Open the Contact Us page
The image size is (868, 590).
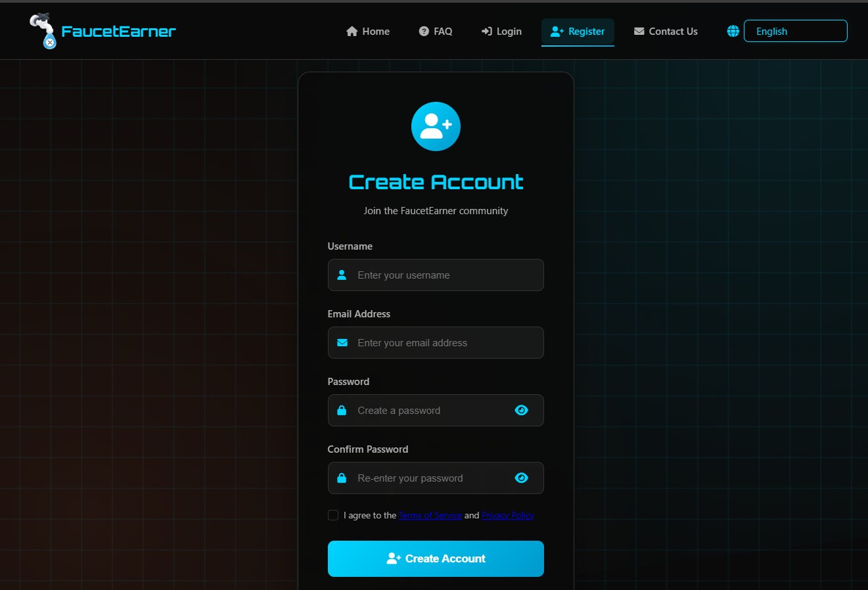click(x=666, y=32)
